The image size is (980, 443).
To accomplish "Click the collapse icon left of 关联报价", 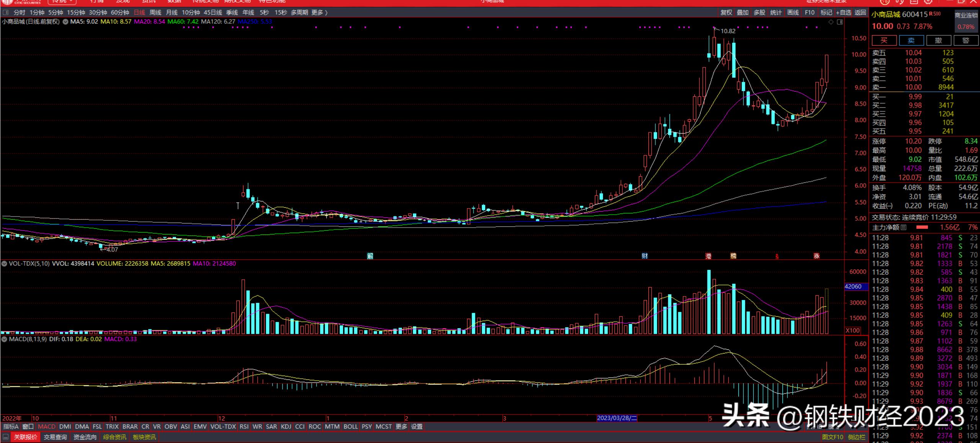I will (6, 437).
